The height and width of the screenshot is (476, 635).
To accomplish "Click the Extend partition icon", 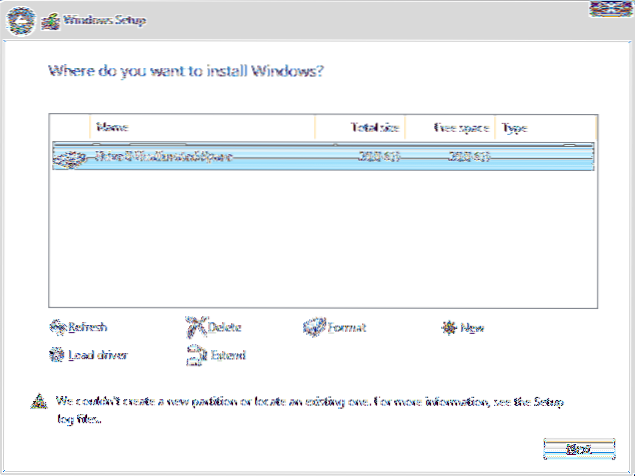I will point(196,355).
